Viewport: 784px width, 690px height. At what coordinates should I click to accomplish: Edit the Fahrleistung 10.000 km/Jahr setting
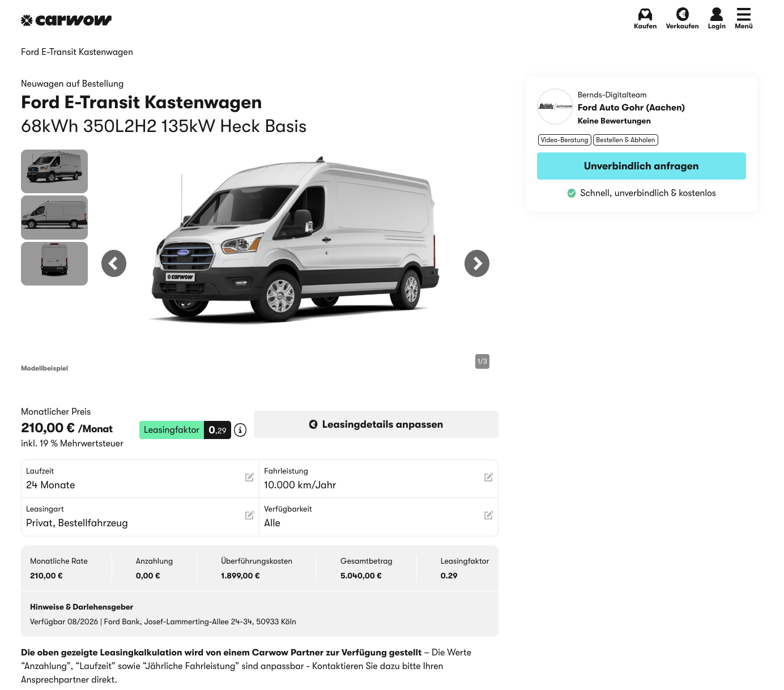(488, 478)
